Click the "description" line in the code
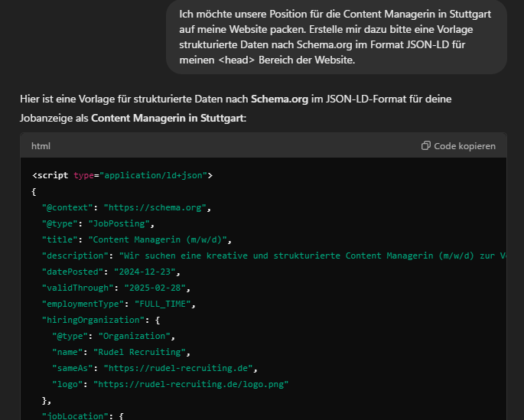This screenshot has width=524, height=420. click(274, 256)
